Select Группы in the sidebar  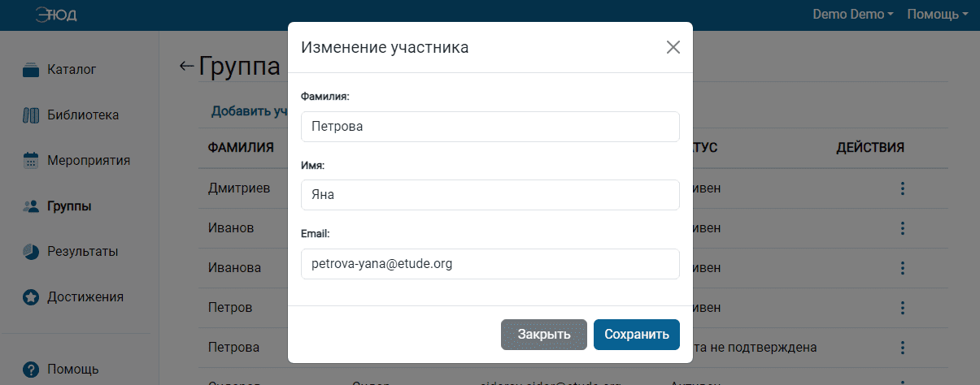pos(69,206)
